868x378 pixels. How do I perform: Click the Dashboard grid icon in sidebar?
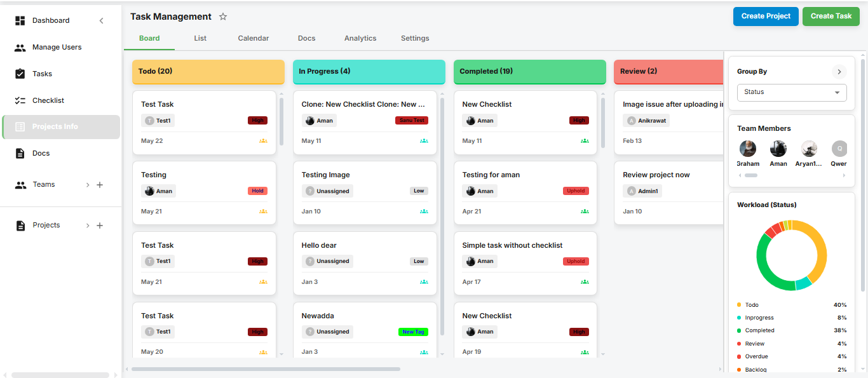point(20,21)
